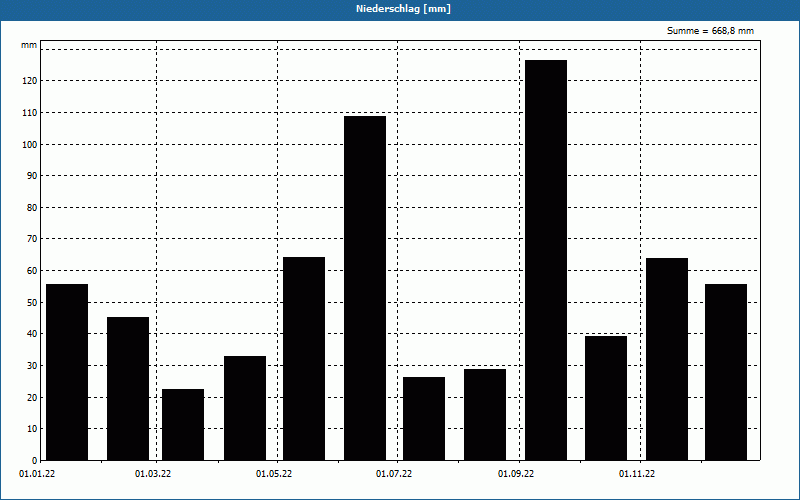Click the January bar starting at 01.01.22
This screenshot has height=500, width=800.
pyautogui.click(x=67, y=372)
